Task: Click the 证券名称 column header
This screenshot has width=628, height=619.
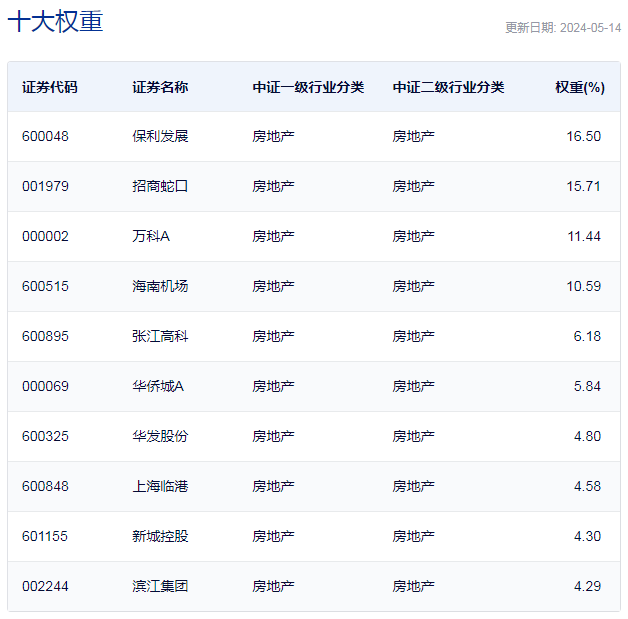Action: 160,87
